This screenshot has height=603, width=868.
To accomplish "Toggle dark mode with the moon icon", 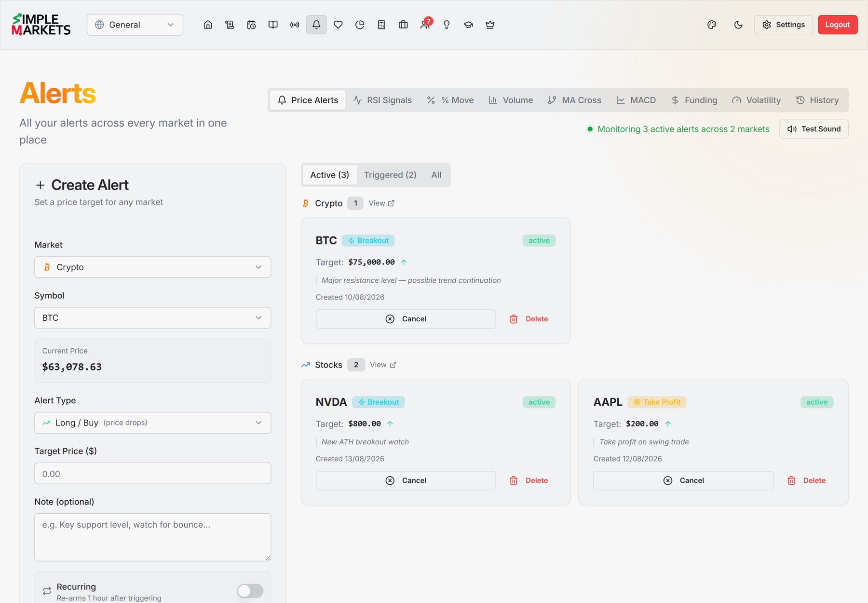I will [x=738, y=25].
